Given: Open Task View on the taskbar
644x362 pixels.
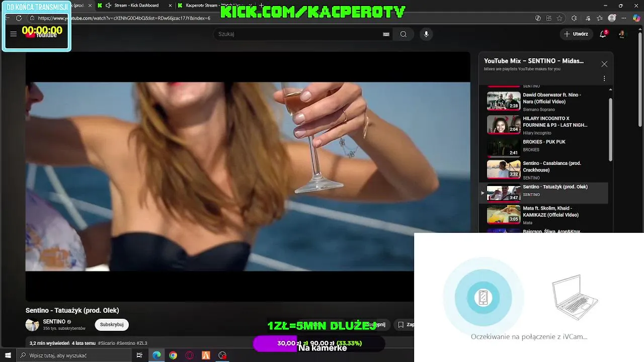Looking at the screenshot, I should (x=139, y=355).
